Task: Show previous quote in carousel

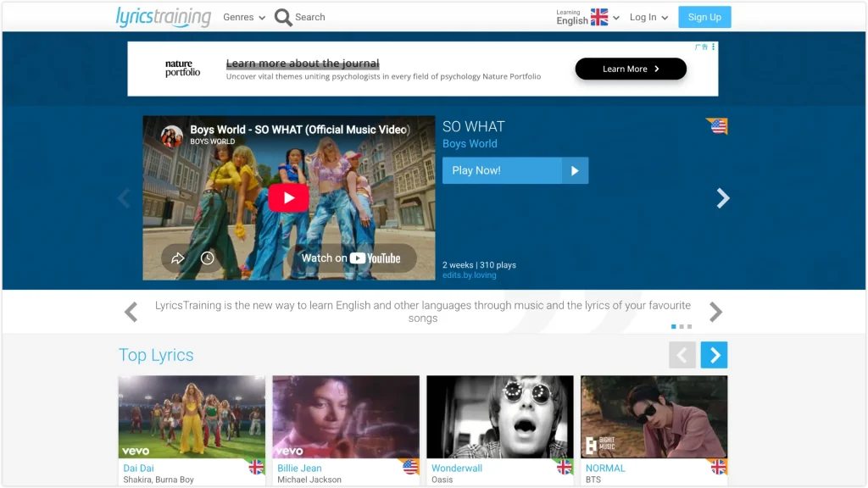Action: [x=131, y=312]
